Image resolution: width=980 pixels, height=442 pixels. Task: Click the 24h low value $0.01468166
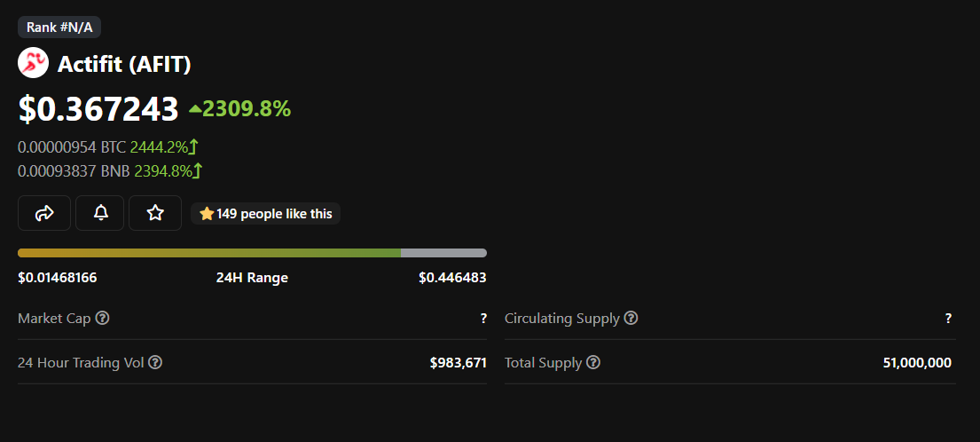[58, 278]
